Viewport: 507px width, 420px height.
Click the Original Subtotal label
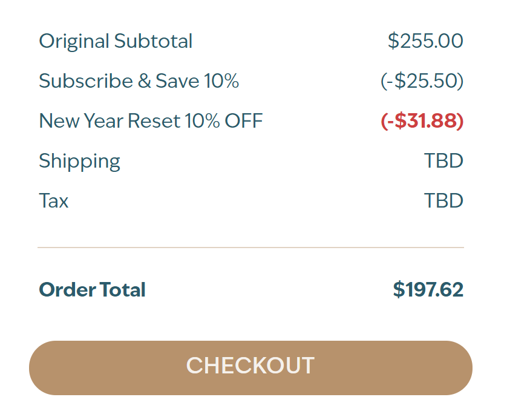coord(116,41)
